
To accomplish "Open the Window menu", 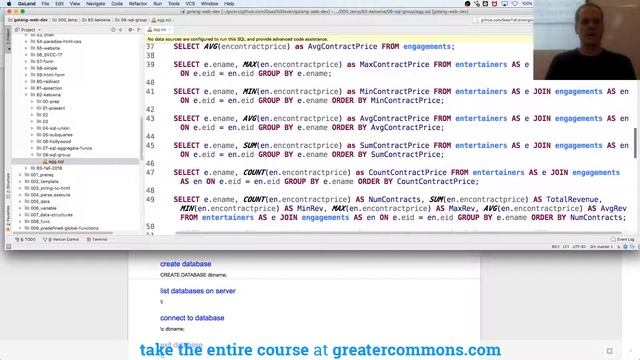I will (209, 4).
